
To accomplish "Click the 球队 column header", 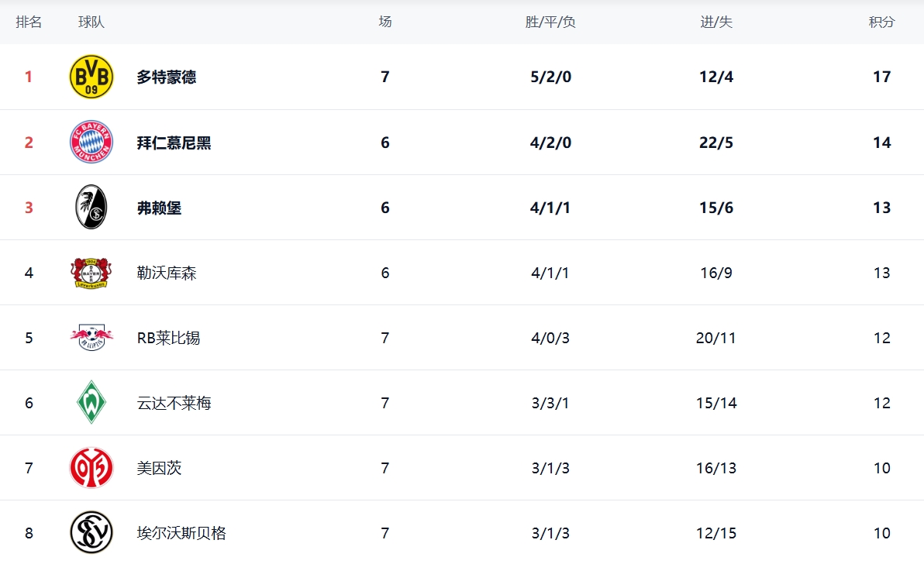I will pyautogui.click(x=91, y=22).
